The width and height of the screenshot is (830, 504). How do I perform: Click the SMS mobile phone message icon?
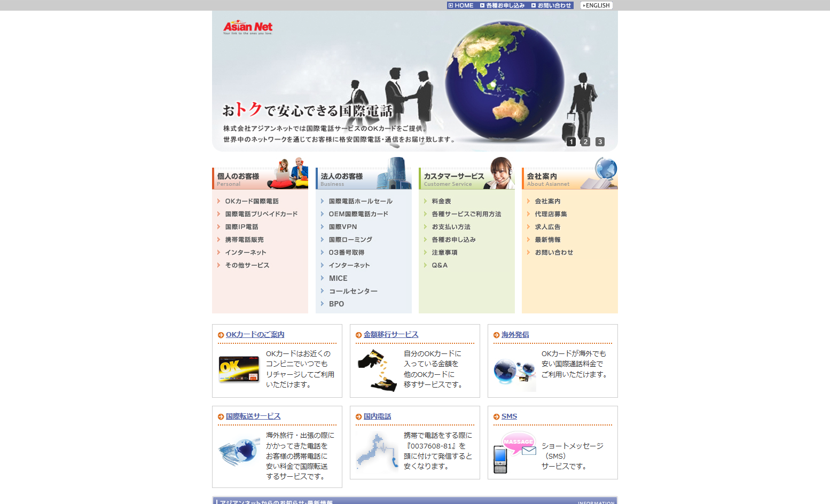[x=514, y=452]
